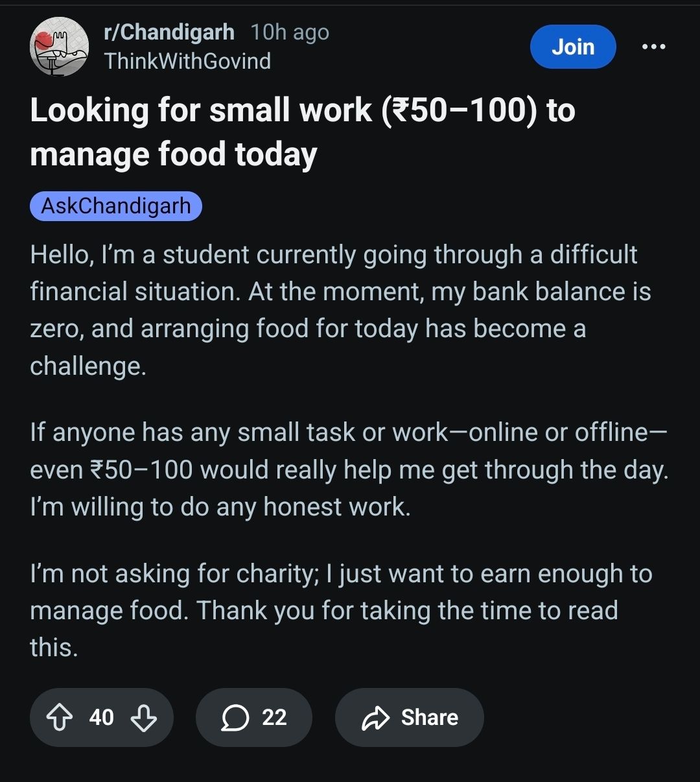Filter by the AskChandigarh flair tag
This screenshot has width=700, height=782.
[x=116, y=206]
